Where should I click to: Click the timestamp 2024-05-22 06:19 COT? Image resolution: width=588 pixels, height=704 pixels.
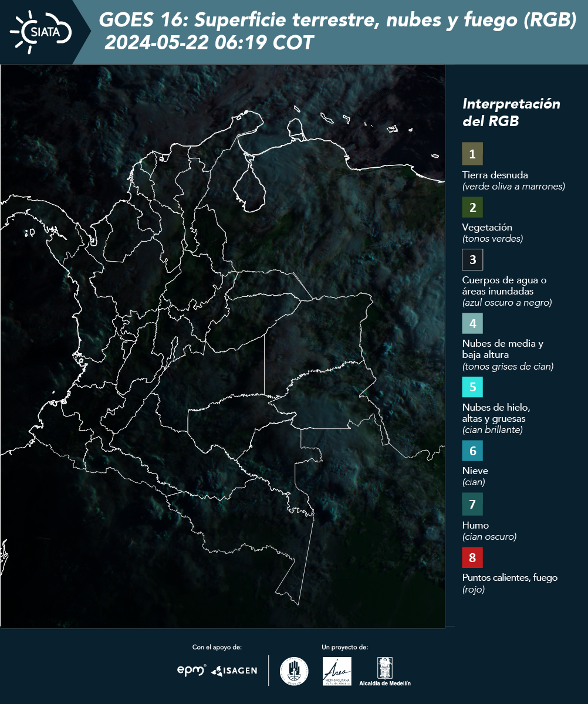209,43
